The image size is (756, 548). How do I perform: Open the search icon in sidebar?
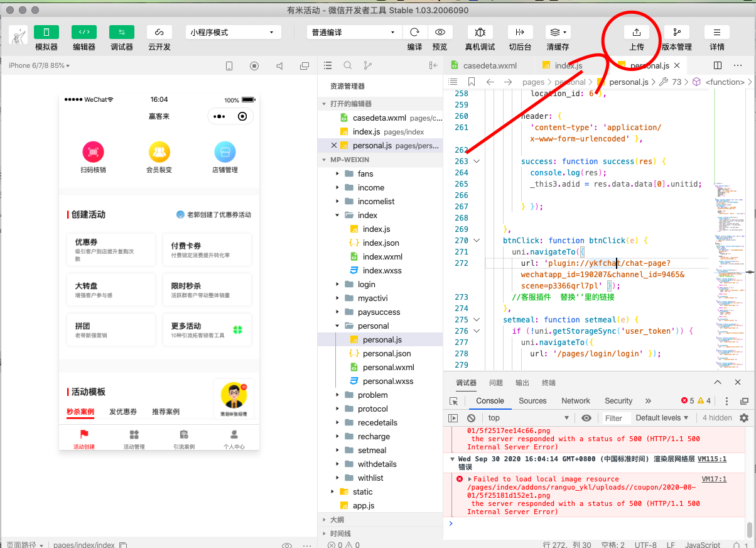[x=348, y=65]
